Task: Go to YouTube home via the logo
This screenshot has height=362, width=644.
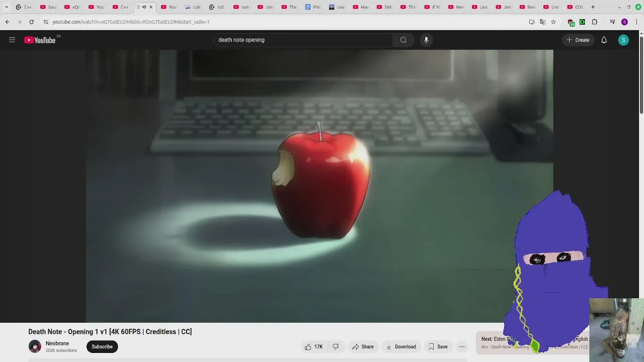Action: coord(41,40)
